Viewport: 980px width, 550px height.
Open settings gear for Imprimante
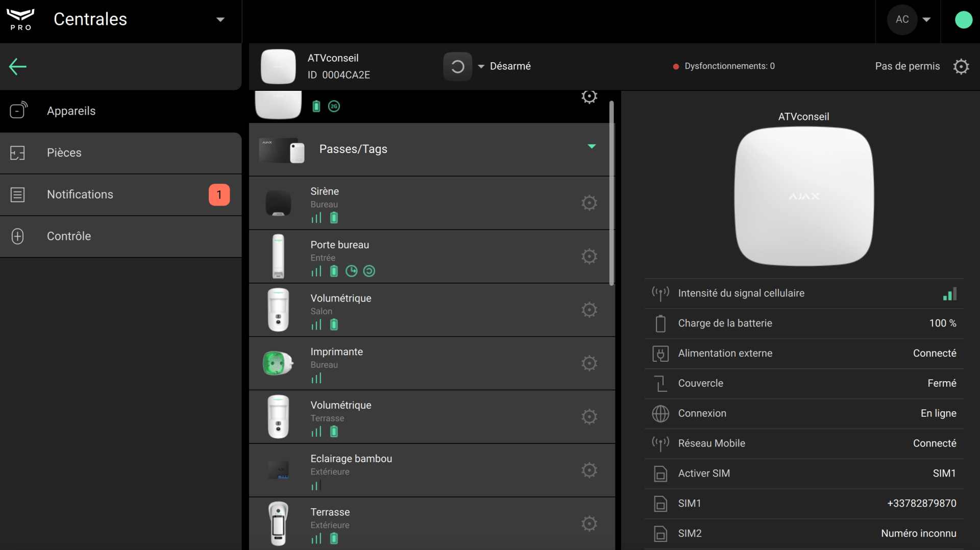click(589, 363)
